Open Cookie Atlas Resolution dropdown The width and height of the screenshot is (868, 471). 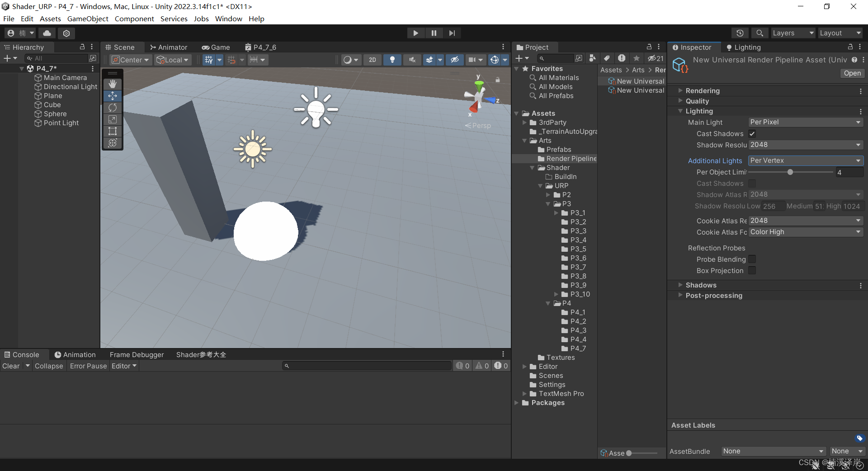(806, 221)
